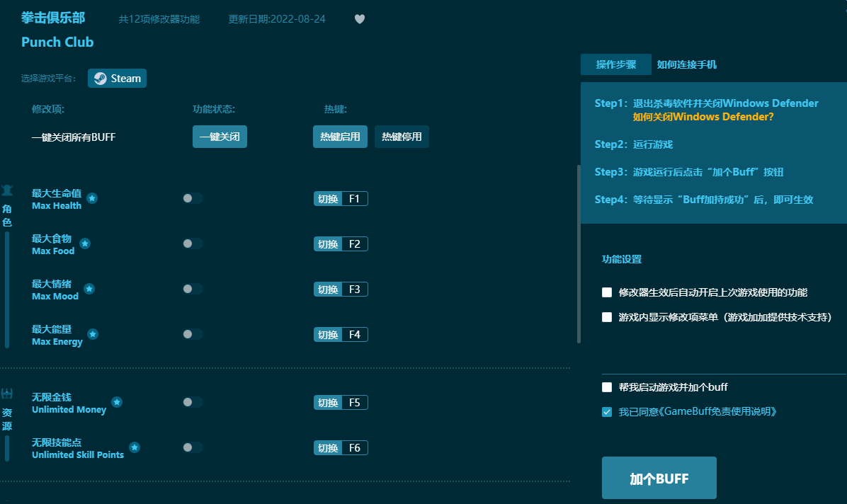This screenshot has height=504, width=847.
Task: Toggle the Unlimited Skill Points switch
Action: pyautogui.click(x=193, y=447)
